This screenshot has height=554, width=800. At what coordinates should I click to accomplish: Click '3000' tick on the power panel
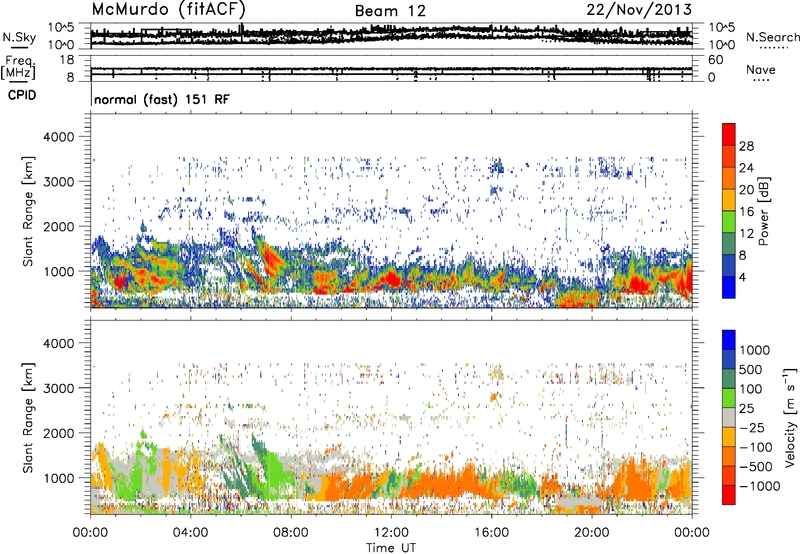tap(58, 182)
